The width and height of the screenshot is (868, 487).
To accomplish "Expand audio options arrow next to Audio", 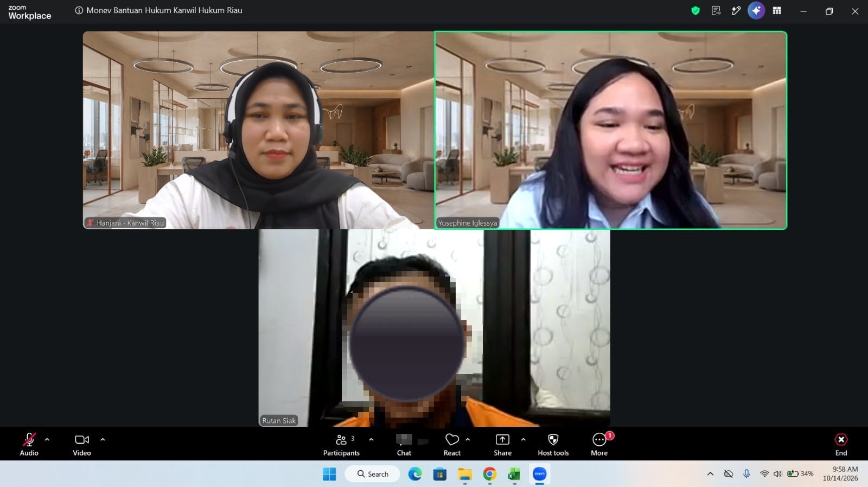I will click(47, 439).
